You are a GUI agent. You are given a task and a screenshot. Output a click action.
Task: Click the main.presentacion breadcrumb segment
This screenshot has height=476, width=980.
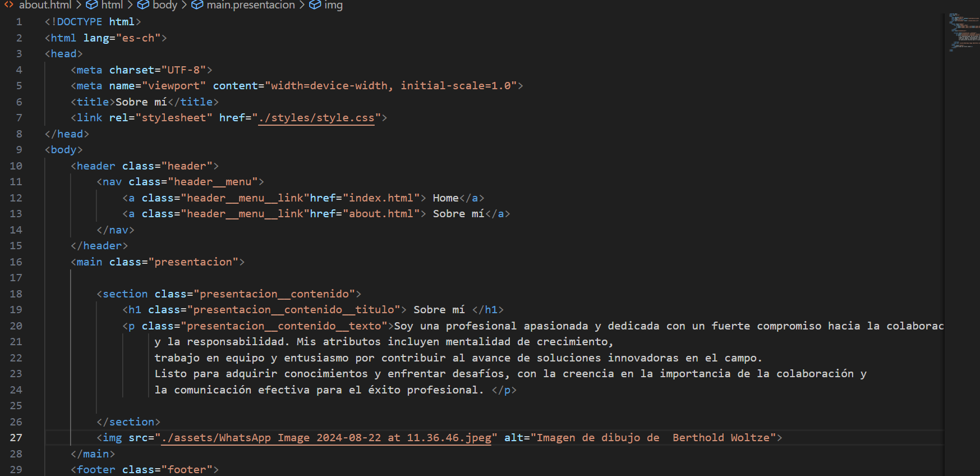tap(251, 5)
